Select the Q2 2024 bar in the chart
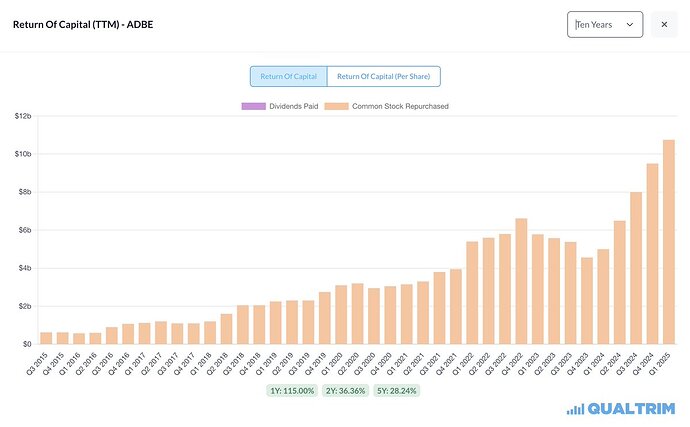Viewport: 690px width, 427px height. coord(620,282)
